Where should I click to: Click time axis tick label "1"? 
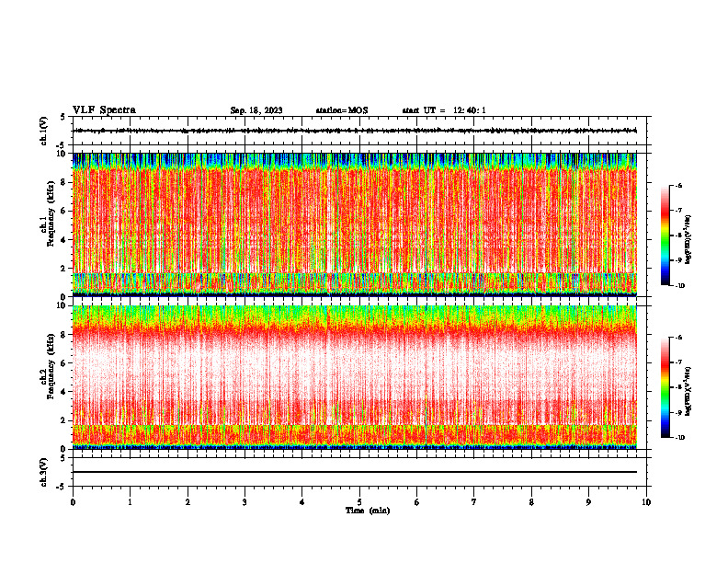coord(130,502)
